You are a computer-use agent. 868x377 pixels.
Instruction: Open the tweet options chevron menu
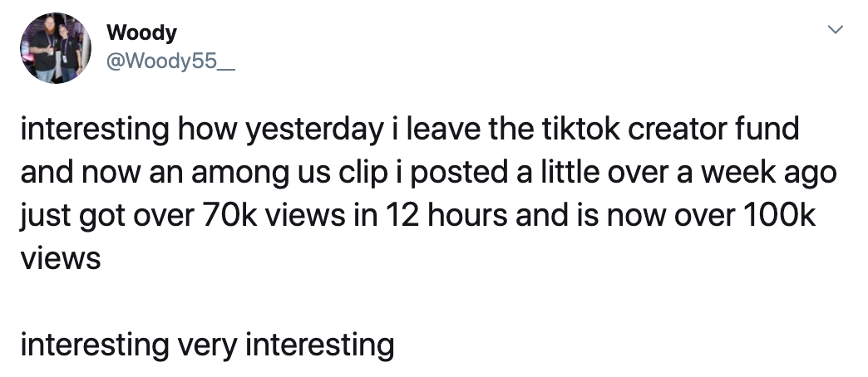tap(835, 29)
